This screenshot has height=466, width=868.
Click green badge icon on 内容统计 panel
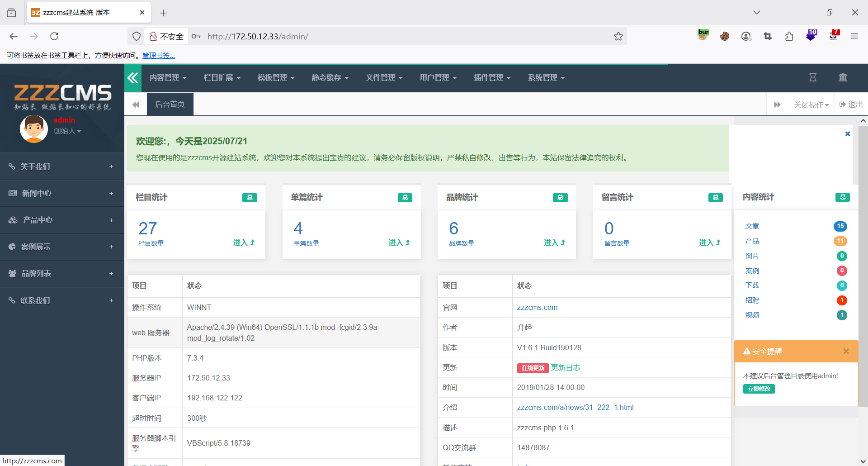pyautogui.click(x=843, y=197)
